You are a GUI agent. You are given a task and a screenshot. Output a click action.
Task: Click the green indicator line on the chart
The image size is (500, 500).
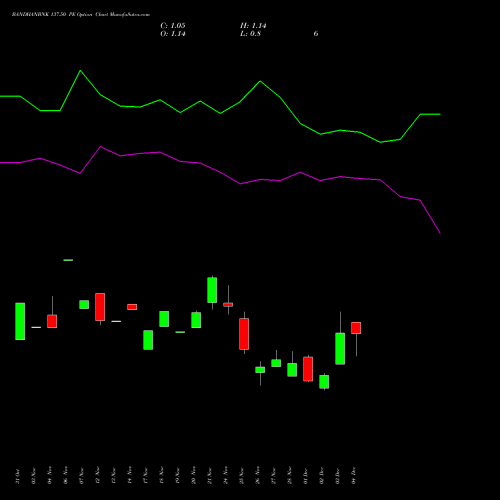220,113
